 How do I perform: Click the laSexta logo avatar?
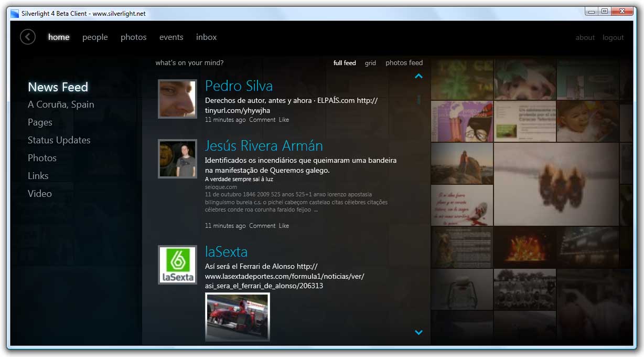[177, 265]
